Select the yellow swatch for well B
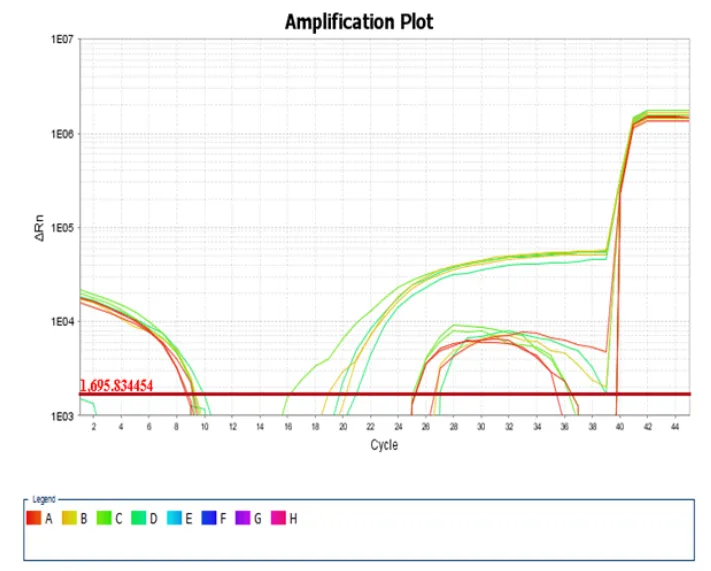The image size is (711, 571). (69, 518)
